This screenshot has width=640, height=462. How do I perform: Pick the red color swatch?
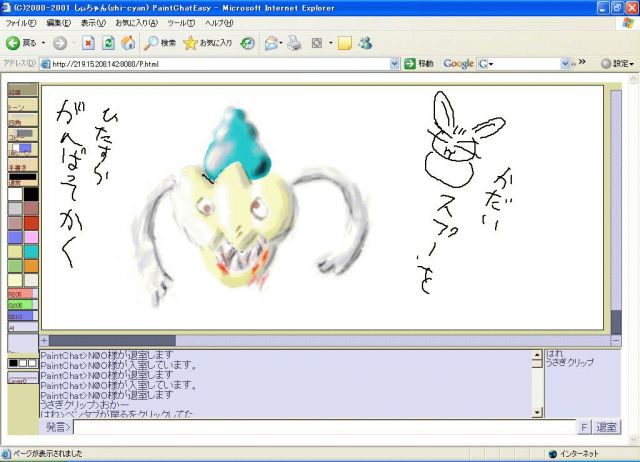coord(31,223)
